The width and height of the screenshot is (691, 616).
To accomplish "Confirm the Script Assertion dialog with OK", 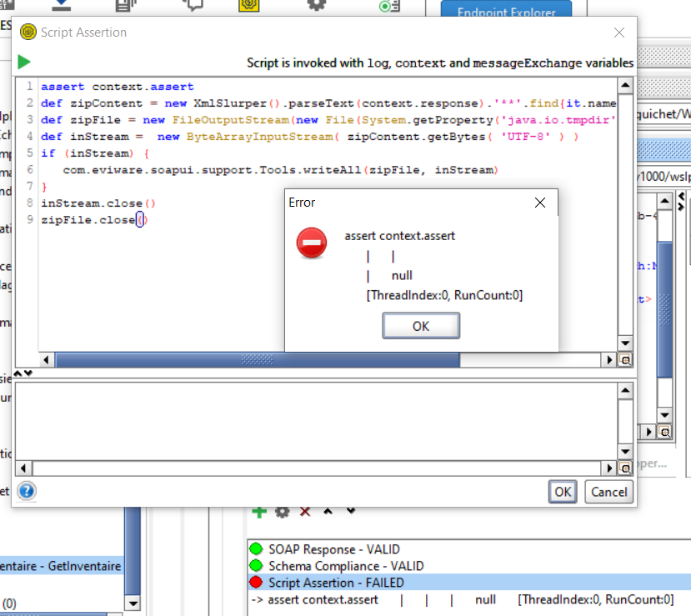I will pos(563,492).
